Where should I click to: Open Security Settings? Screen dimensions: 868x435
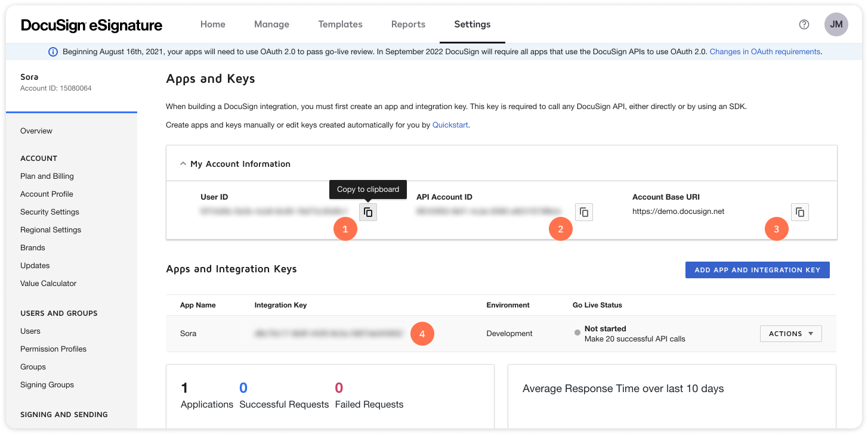click(x=50, y=212)
